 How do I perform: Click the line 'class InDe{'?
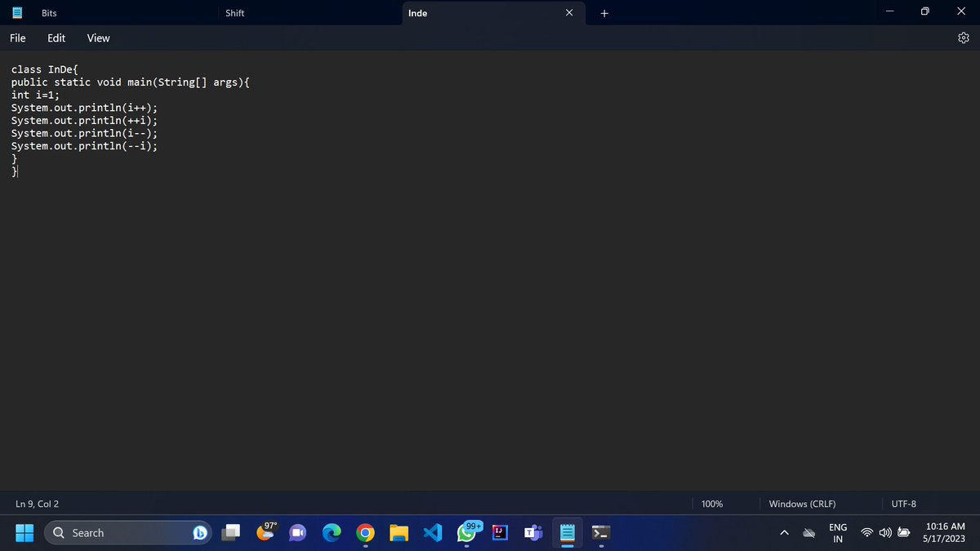click(x=44, y=69)
